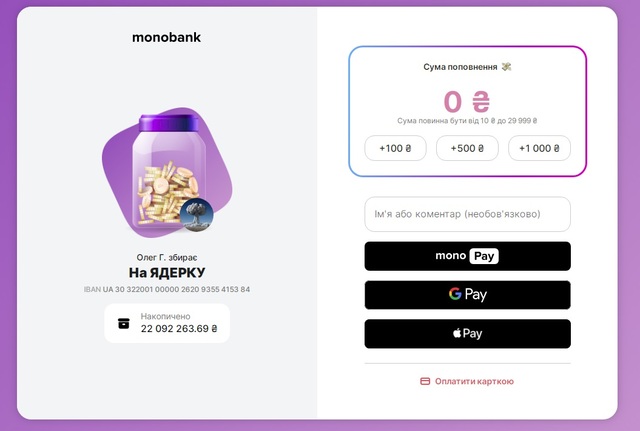Click the monobank logo
Screen dimensions: 640x431
point(166,38)
